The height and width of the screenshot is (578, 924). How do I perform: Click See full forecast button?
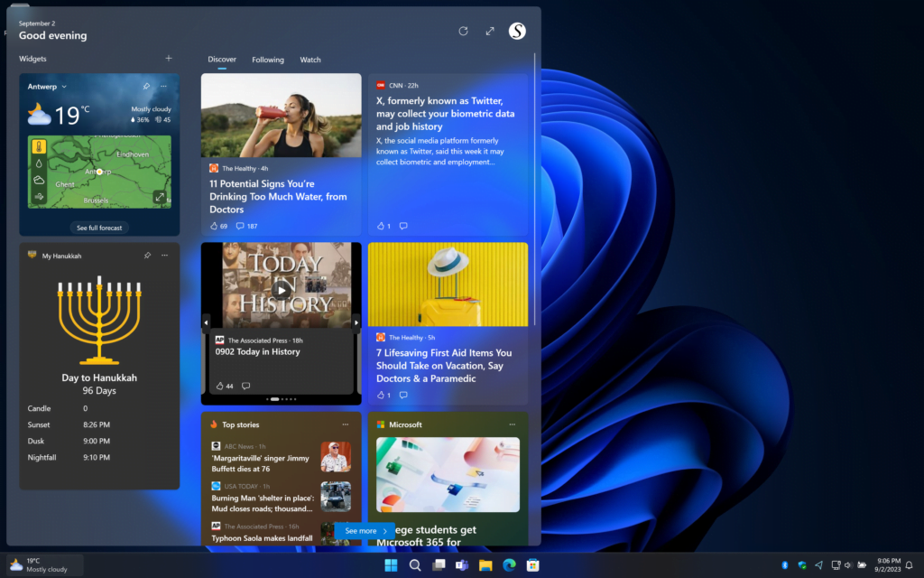click(x=99, y=228)
